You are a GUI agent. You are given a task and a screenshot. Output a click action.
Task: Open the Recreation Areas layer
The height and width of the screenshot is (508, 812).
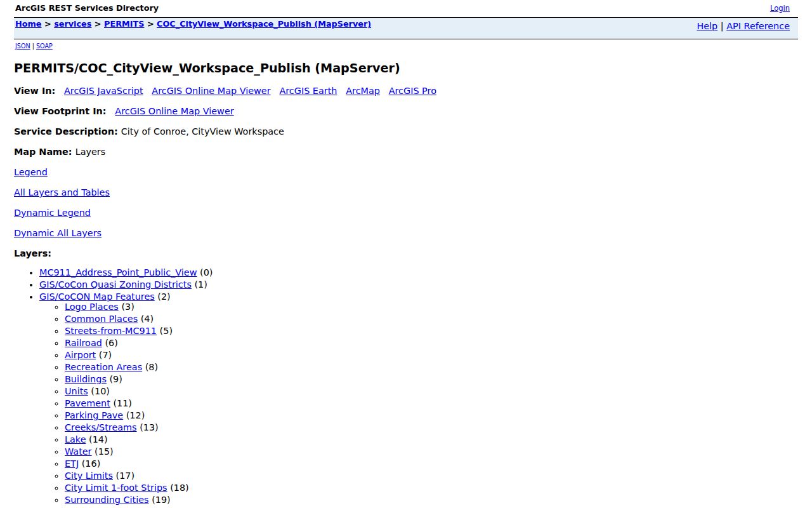coord(103,367)
